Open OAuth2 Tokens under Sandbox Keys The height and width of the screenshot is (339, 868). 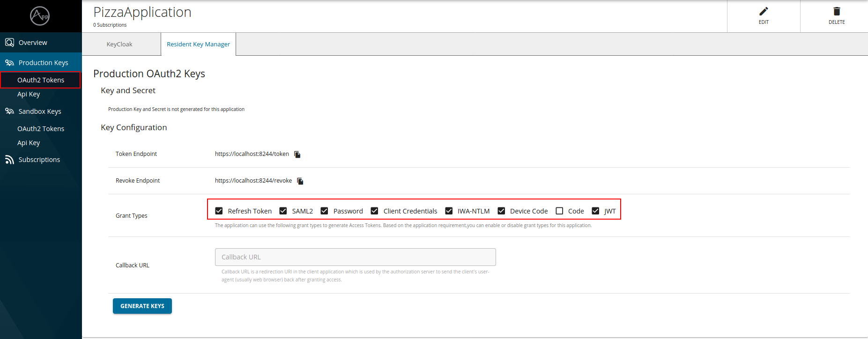41,129
